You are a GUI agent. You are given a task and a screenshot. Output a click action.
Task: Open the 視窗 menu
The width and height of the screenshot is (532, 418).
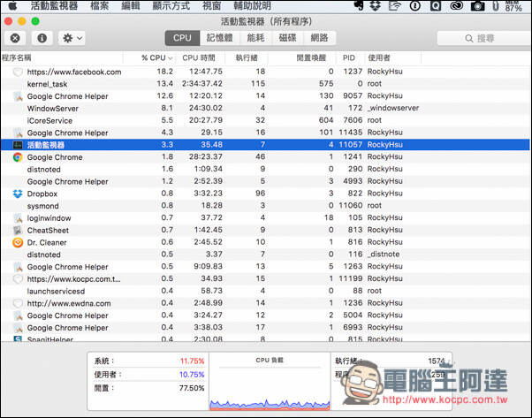point(212,6)
